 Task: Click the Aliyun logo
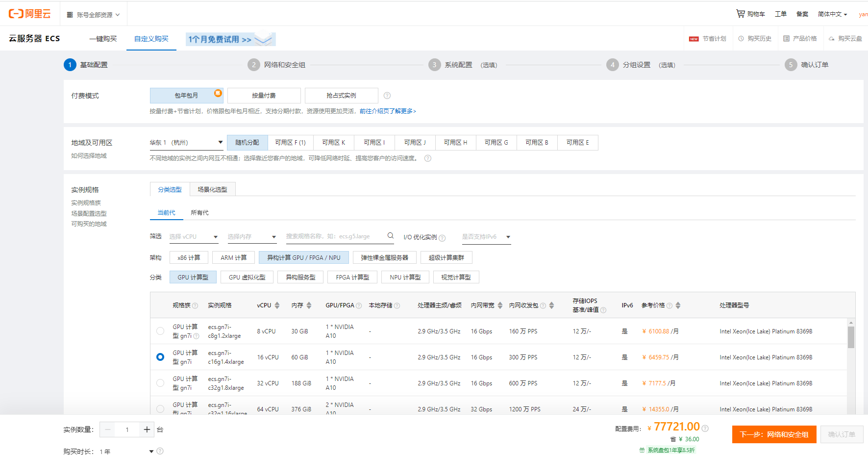coord(30,14)
